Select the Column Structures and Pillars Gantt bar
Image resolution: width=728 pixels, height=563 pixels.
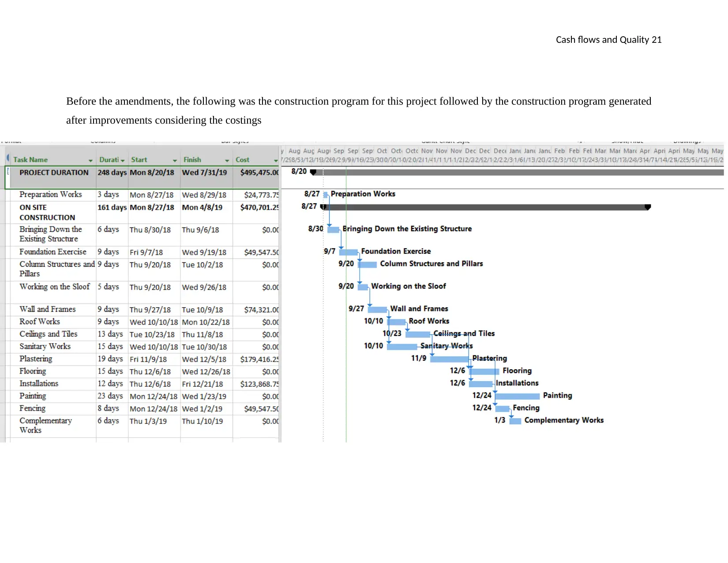pyautogui.click(x=368, y=264)
